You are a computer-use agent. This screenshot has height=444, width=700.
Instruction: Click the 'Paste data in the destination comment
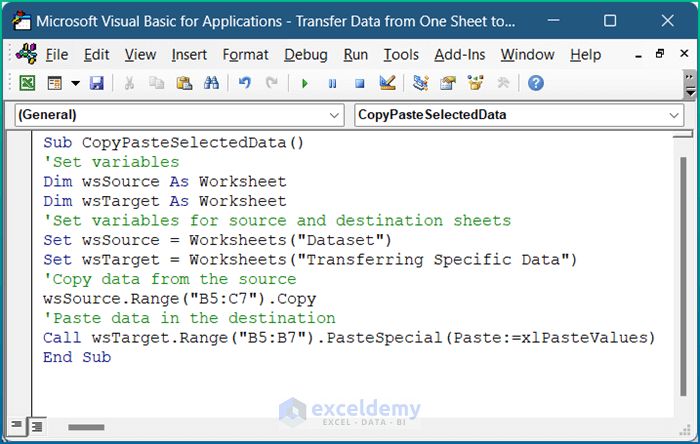pyautogui.click(x=189, y=318)
